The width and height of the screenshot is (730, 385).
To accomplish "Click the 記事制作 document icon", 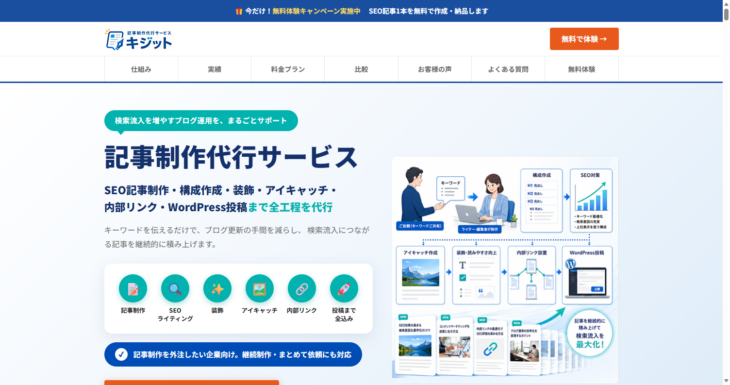I will tap(133, 289).
